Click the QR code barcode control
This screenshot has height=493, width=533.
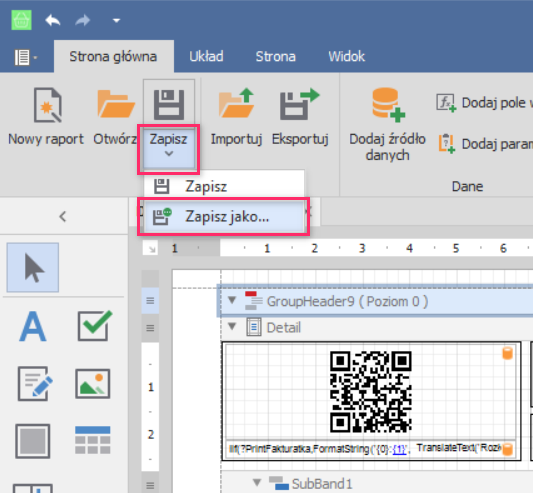click(x=371, y=392)
